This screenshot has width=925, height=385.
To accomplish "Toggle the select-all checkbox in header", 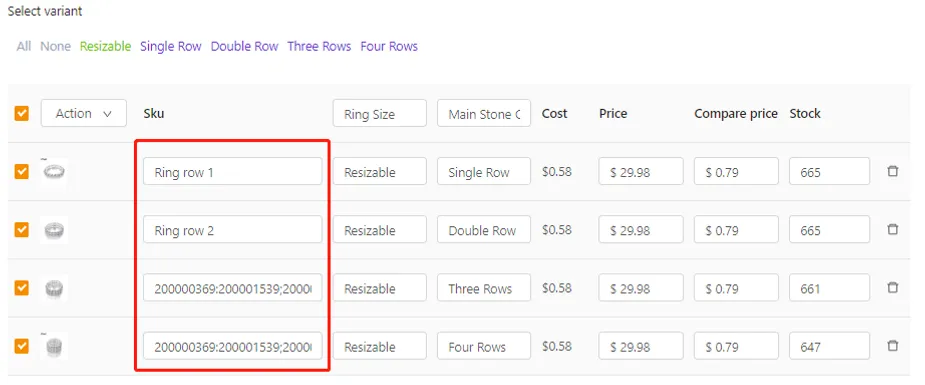I will click(x=22, y=113).
